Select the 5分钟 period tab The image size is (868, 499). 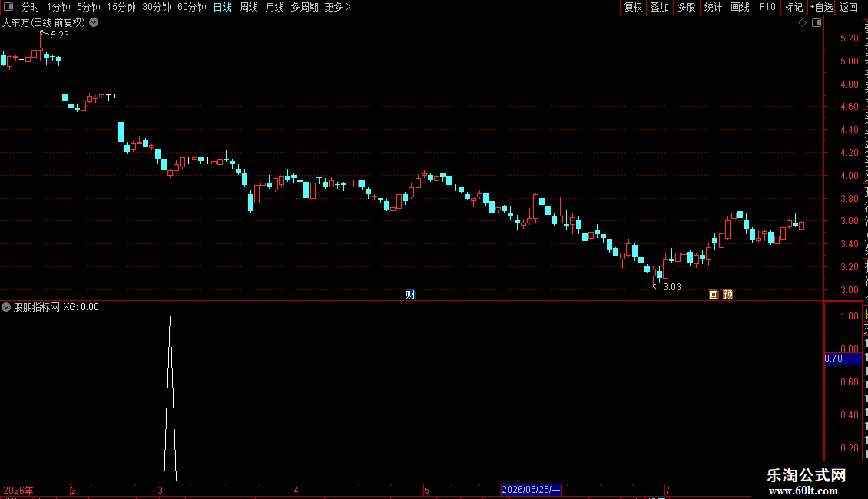88,7
